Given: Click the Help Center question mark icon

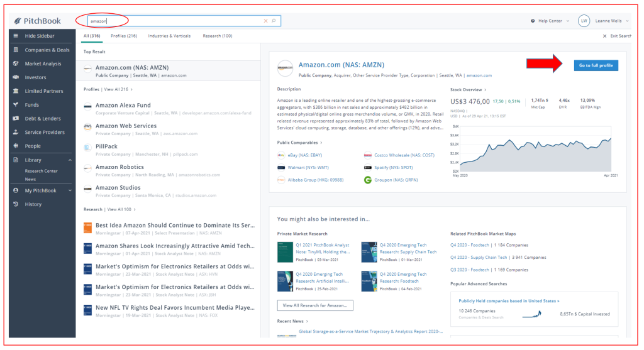Looking at the screenshot, I should pos(533,21).
